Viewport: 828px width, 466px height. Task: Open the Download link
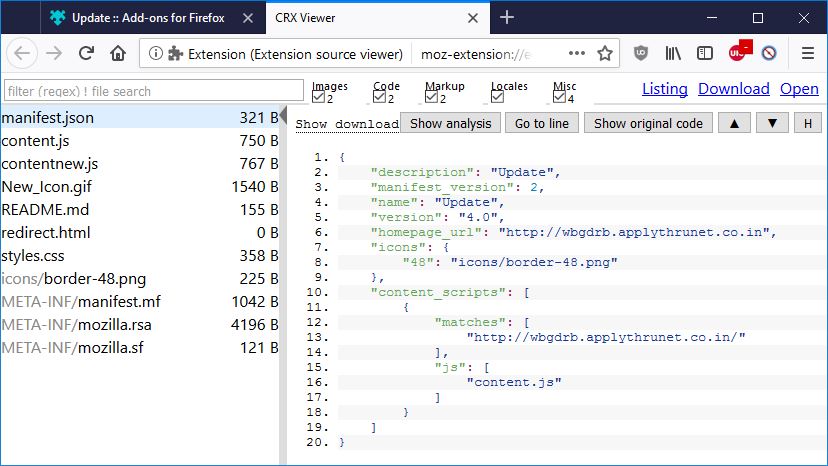[733, 89]
